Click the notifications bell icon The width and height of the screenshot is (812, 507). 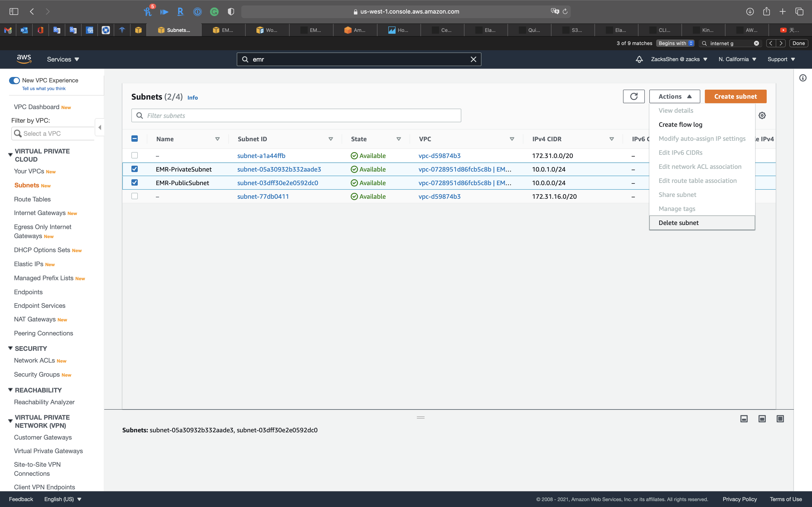(x=639, y=59)
